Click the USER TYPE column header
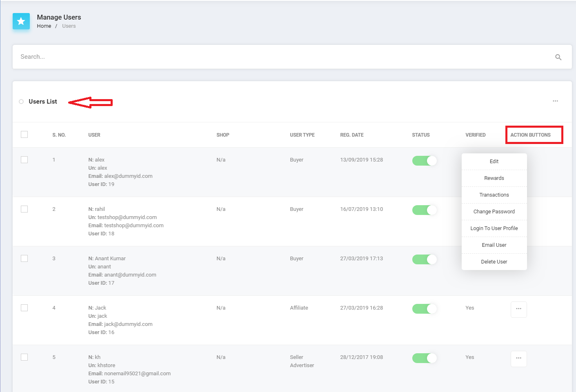The width and height of the screenshot is (576, 392). click(302, 135)
